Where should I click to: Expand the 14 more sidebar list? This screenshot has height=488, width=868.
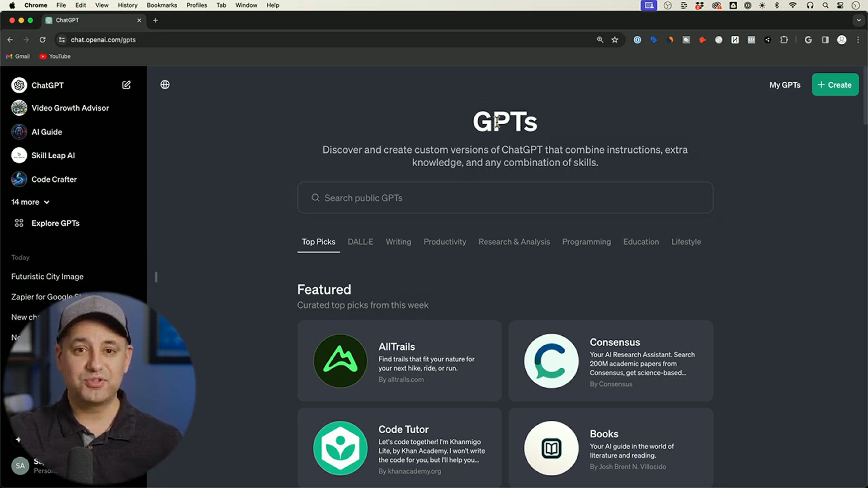[x=30, y=202]
